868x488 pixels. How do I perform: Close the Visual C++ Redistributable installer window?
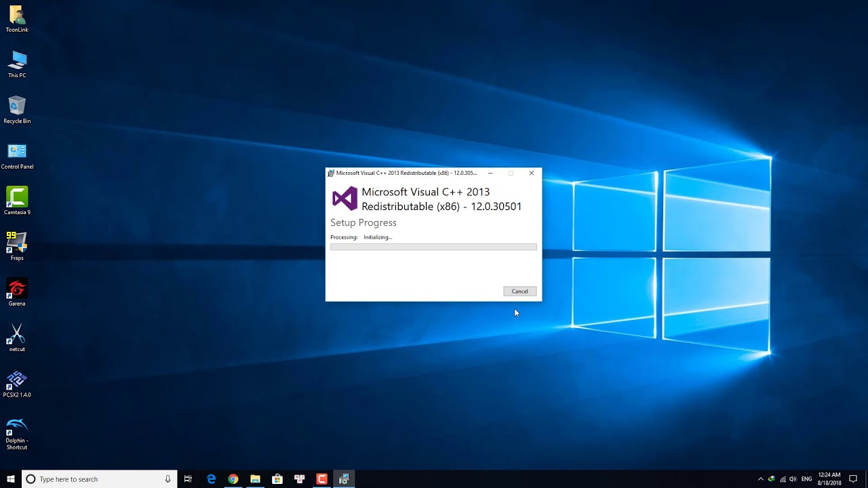tap(531, 173)
